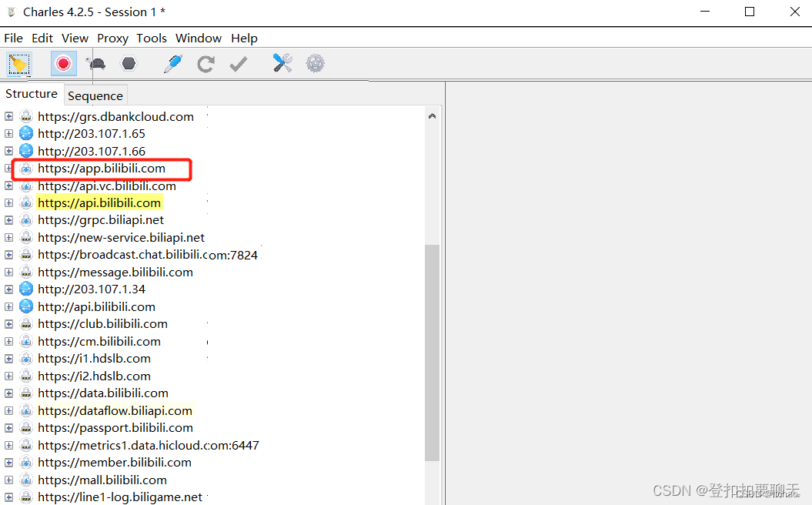The height and width of the screenshot is (505, 812).
Task: Open the Window menu
Action: coord(199,38)
